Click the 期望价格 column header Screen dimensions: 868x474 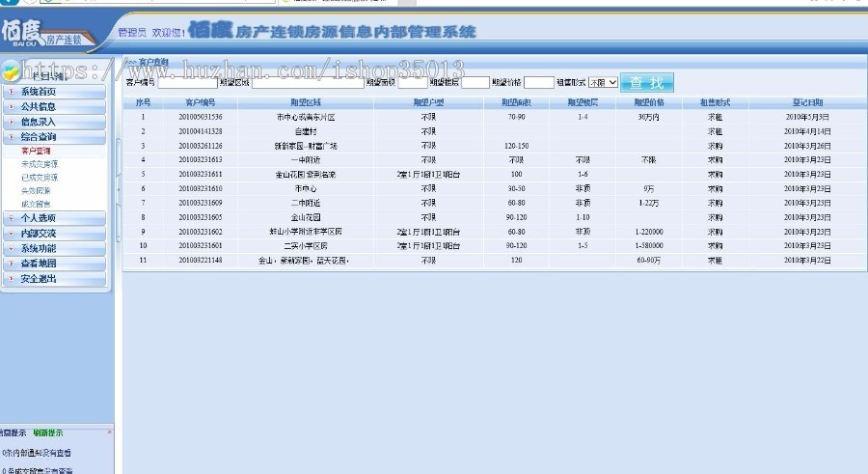(649, 102)
